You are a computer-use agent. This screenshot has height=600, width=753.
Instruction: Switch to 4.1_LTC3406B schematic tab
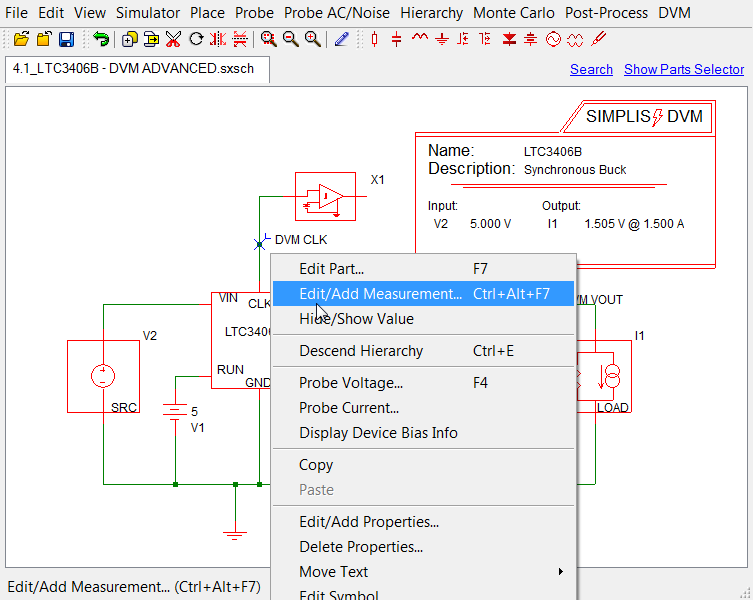click(x=133, y=69)
